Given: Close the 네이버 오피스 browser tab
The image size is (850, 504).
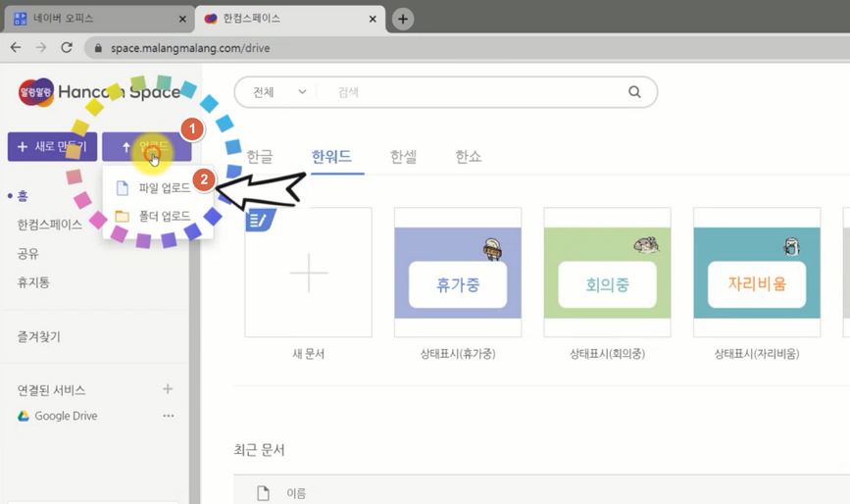Looking at the screenshot, I should coord(182,19).
